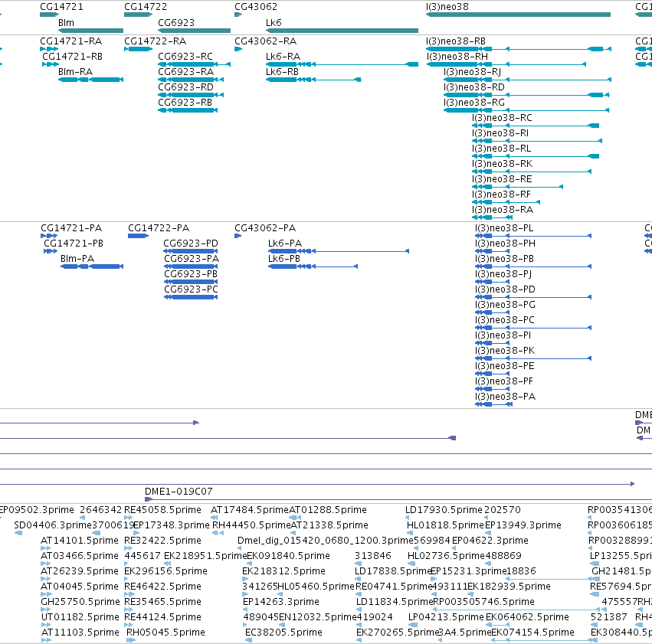Click the CG6923 gene label
652x644 pixels.
(176, 22)
